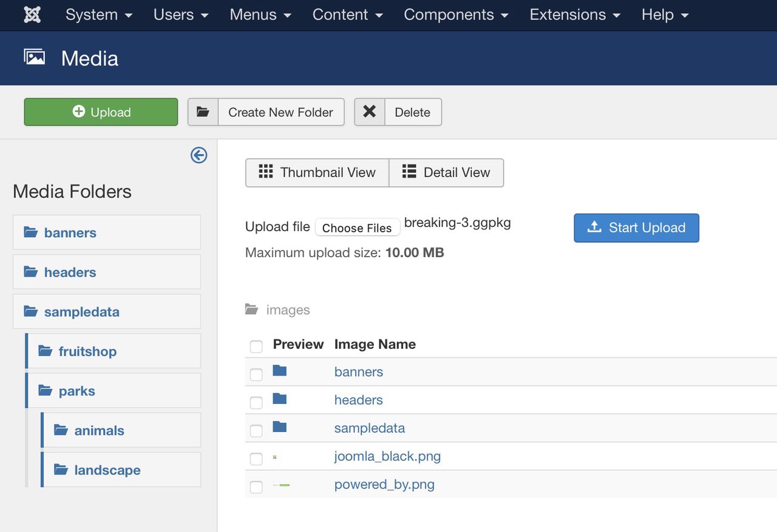Tick the checkbox for powered_by.png
Viewport: 777px width, 532px height.
coord(256,487)
